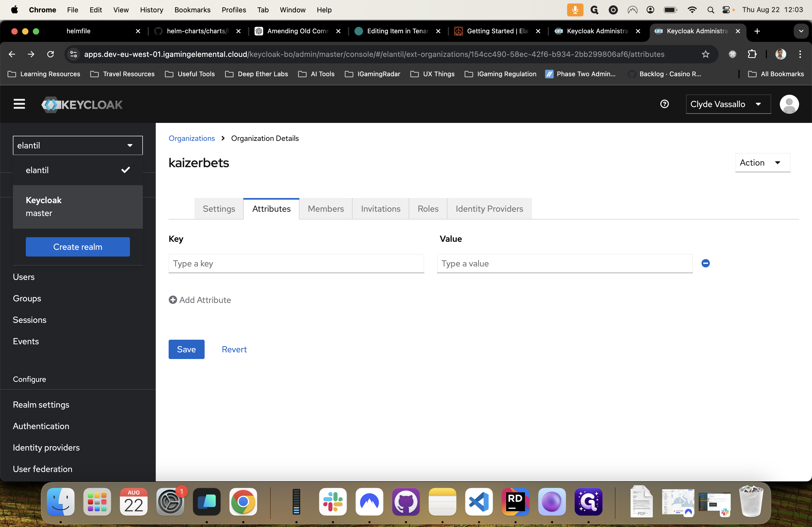The image size is (812, 527).
Task: Open the Action dropdown
Action: (763, 163)
